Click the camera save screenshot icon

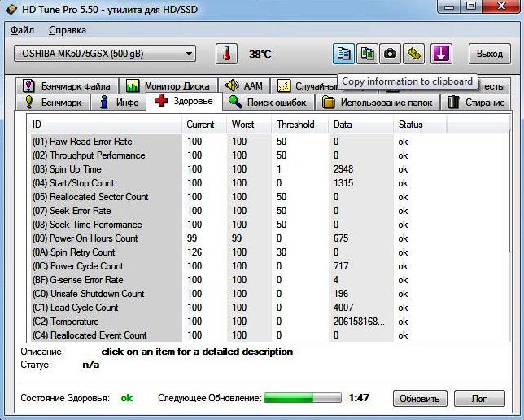point(390,54)
